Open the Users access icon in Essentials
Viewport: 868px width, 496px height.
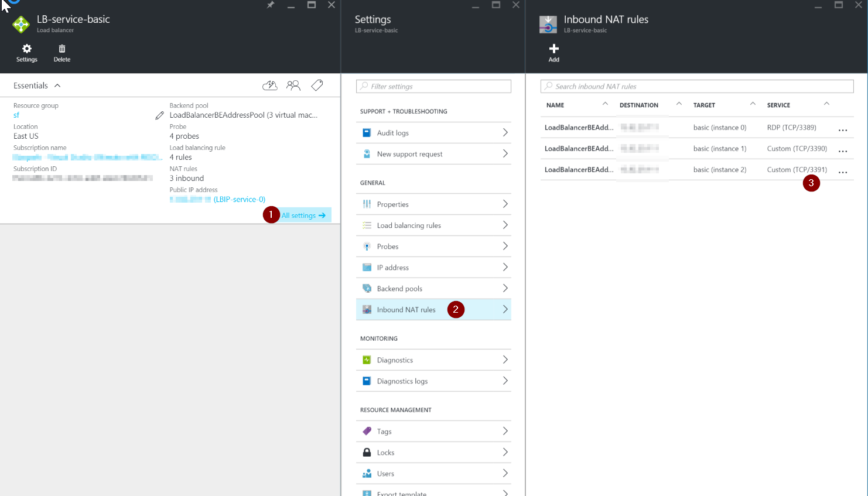coord(293,85)
